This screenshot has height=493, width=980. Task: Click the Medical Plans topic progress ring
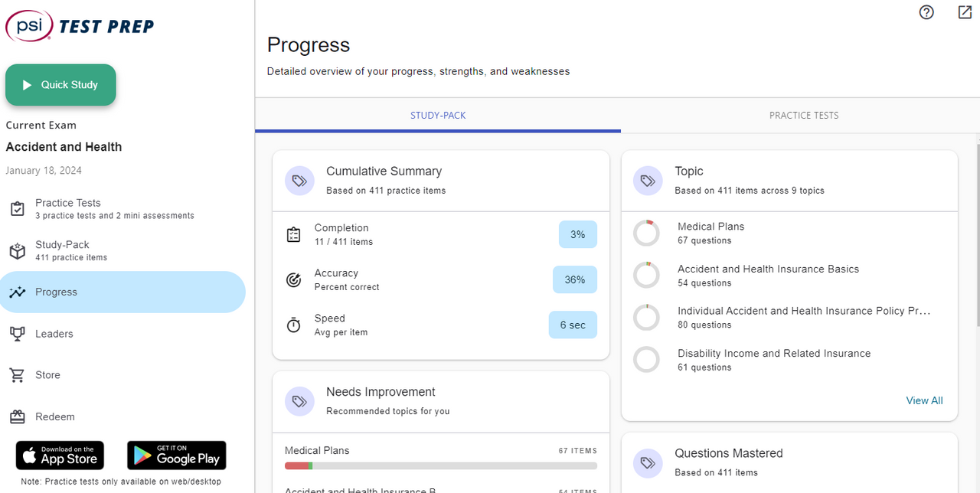click(x=647, y=233)
